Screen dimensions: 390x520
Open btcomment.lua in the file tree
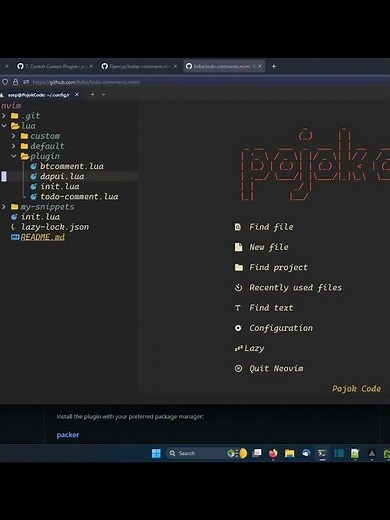point(72,166)
